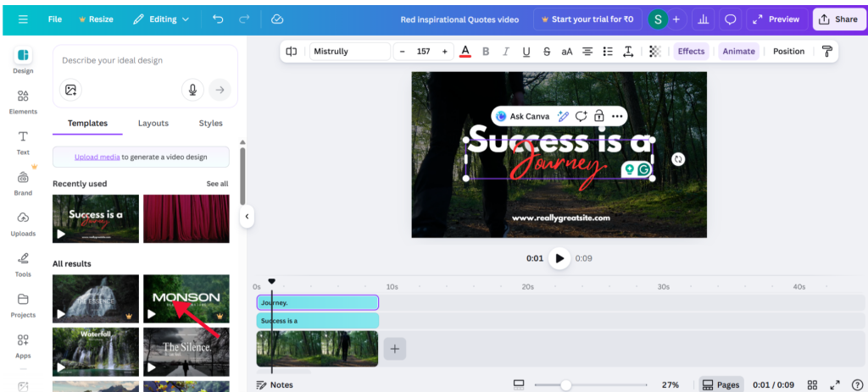Select the Success is a Journey template thumbnail
The image size is (868, 392).
(x=96, y=218)
